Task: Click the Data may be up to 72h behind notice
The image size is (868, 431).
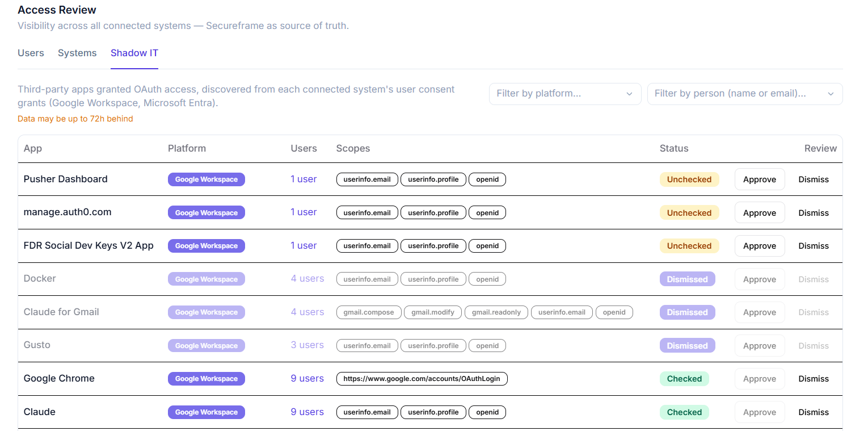Action: (75, 119)
